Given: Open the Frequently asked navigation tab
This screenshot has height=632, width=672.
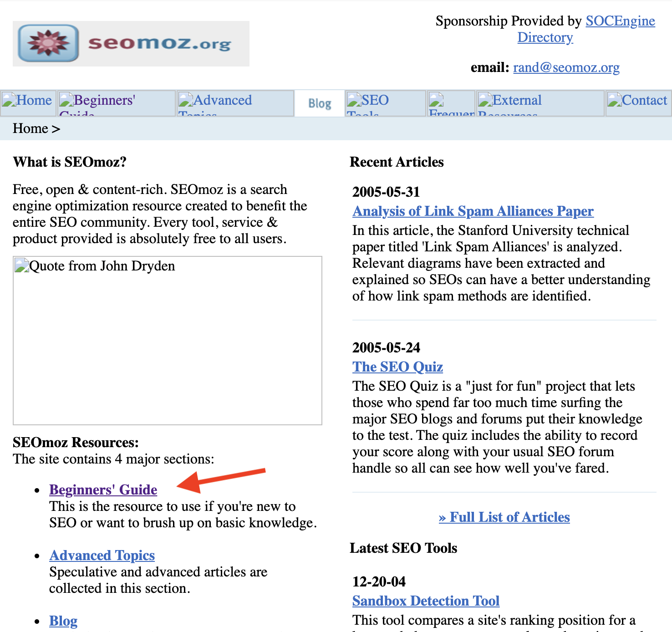Looking at the screenshot, I should point(451,103).
